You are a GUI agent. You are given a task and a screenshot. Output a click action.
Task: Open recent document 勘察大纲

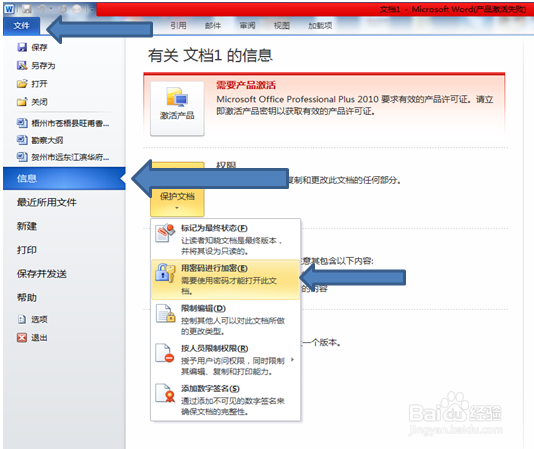[47, 140]
